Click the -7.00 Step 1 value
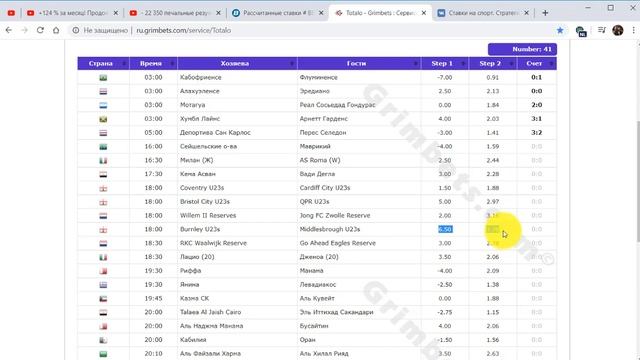Image resolution: width=640 pixels, height=360 pixels. click(x=444, y=77)
